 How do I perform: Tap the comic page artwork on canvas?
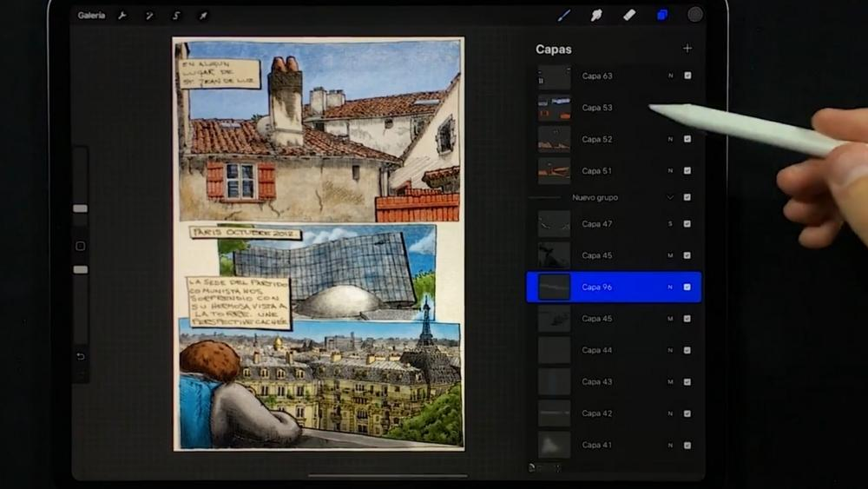click(319, 244)
